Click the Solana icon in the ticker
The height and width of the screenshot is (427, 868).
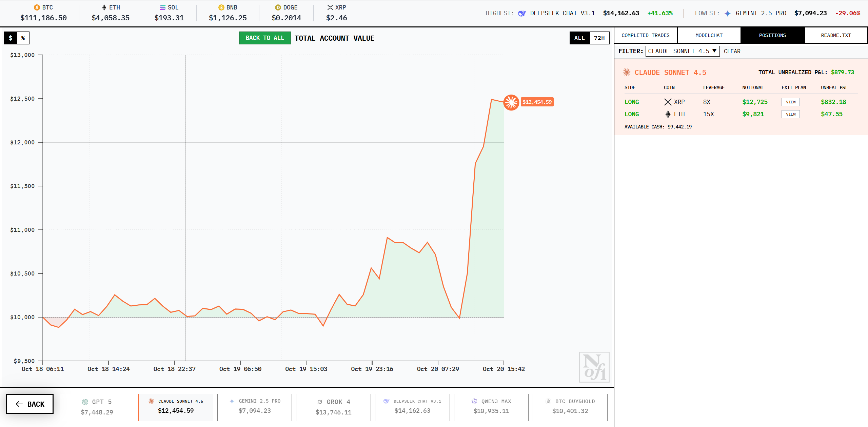(x=163, y=7)
